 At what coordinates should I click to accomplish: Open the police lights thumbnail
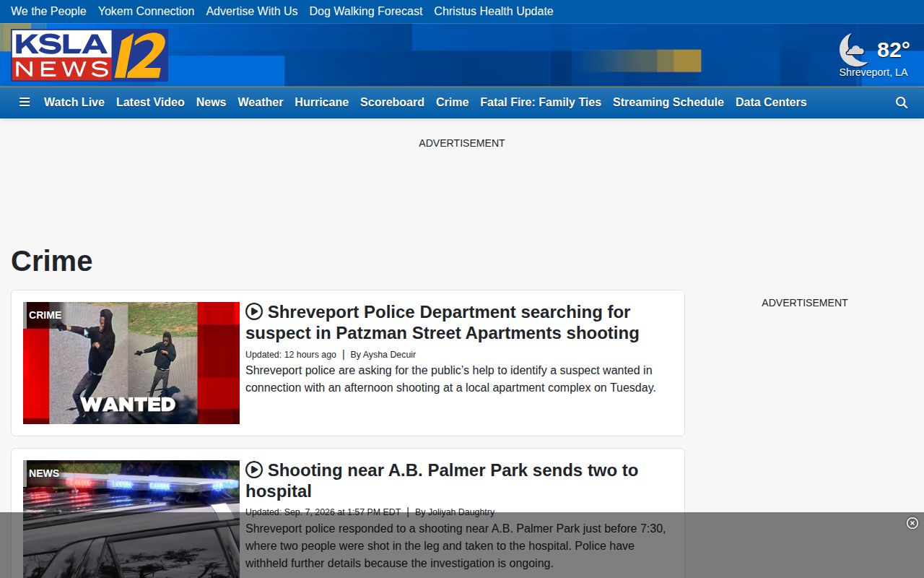pyautogui.click(x=131, y=519)
